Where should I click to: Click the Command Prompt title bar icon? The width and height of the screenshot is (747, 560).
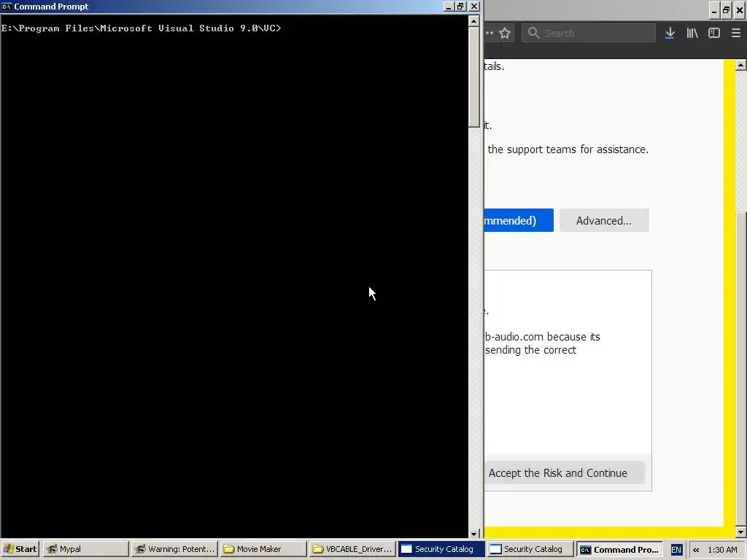[7, 7]
